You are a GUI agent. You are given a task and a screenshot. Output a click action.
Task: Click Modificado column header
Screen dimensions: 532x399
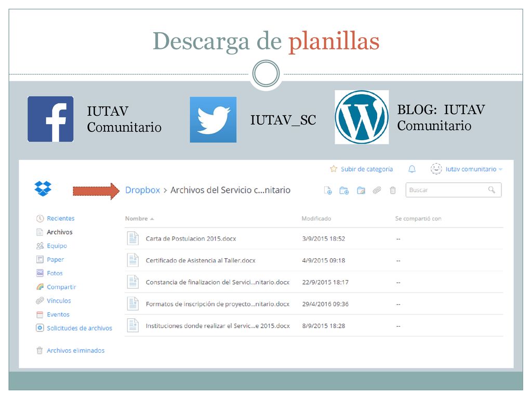tap(316, 219)
